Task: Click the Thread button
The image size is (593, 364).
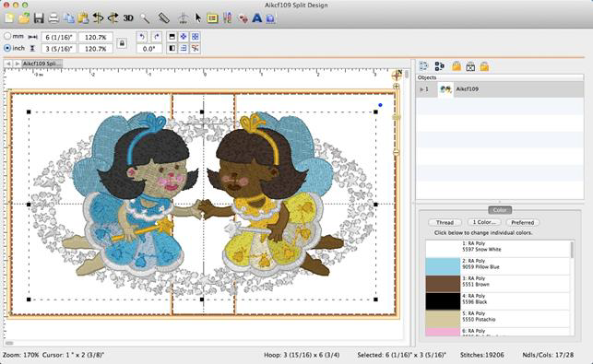Action: [445, 222]
